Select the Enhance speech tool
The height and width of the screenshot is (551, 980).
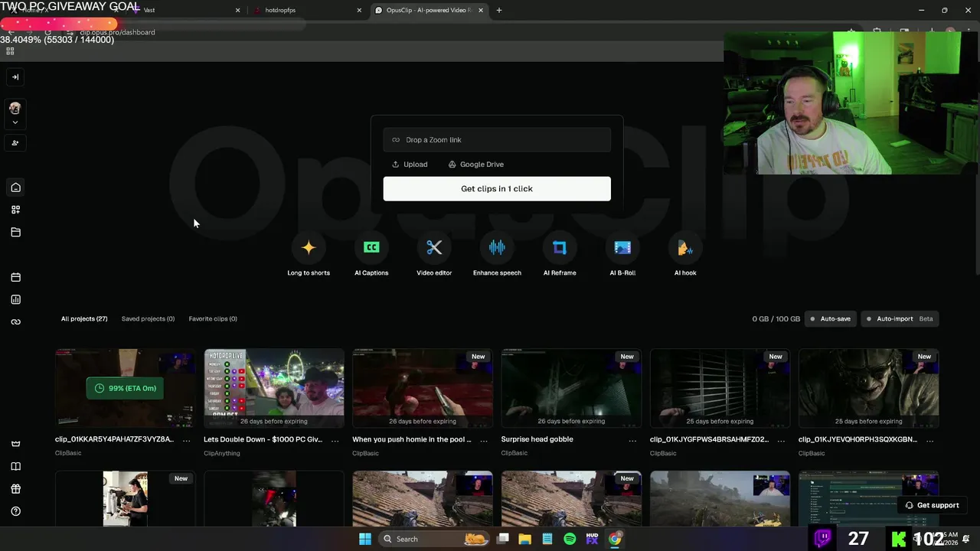click(497, 256)
